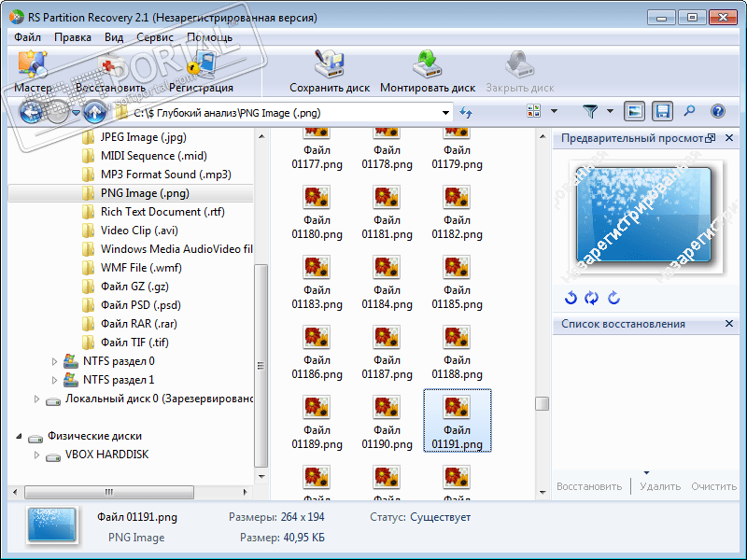The height and width of the screenshot is (560, 747).
Task: Click the Восстановить toolbar icon
Action: point(110,72)
